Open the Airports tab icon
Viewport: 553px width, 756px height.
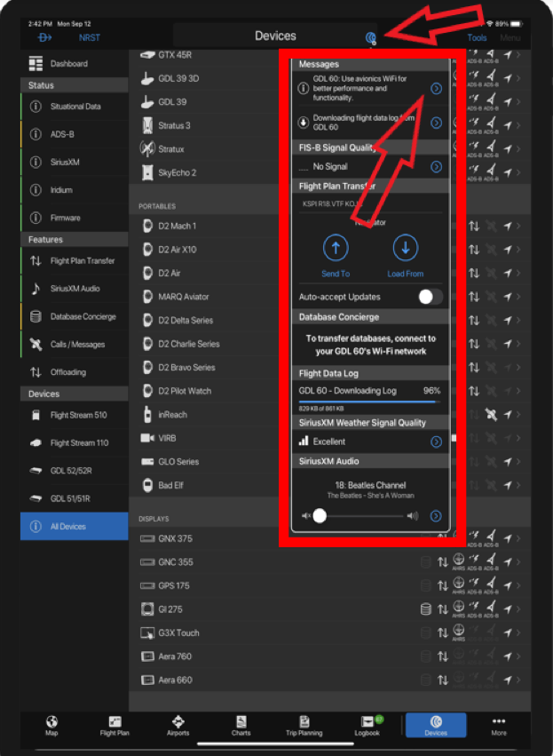click(178, 721)
